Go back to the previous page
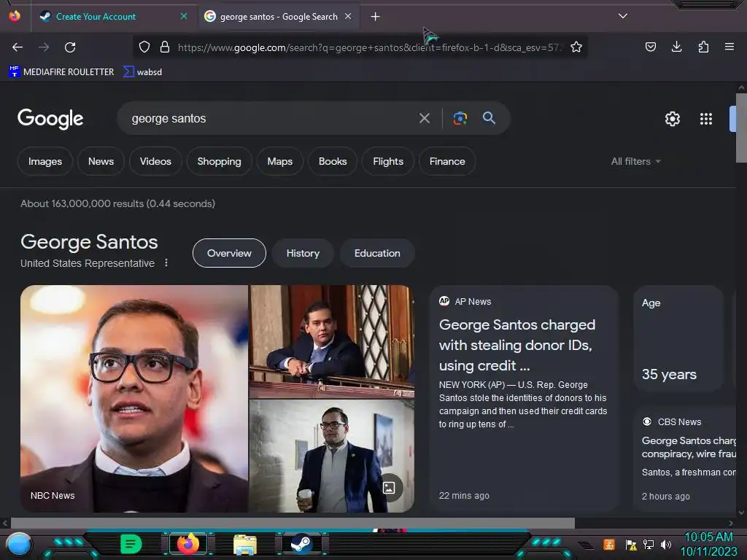 click(18, 47)
